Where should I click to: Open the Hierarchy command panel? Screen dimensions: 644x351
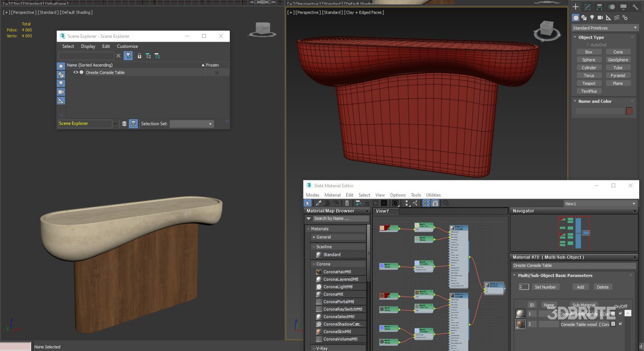pyautogui.click(x=599, y=7)
